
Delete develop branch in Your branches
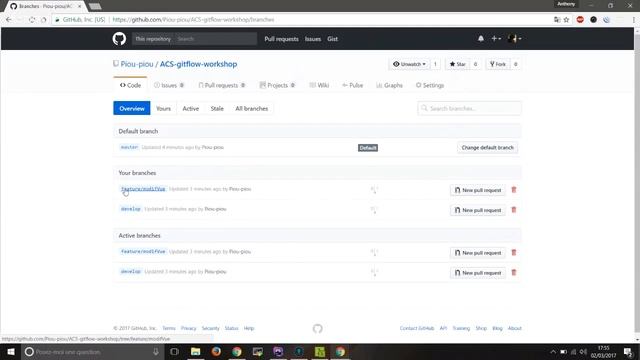[514, 210]
